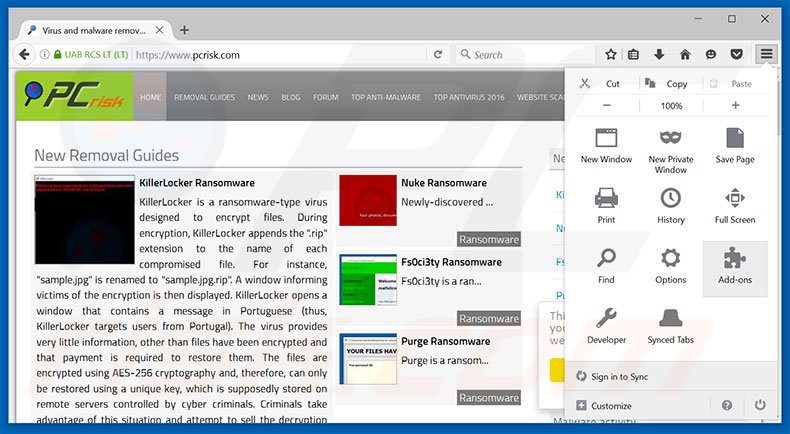Click the Exit power icon
This screenshot has width=790, height=434.
760,405
